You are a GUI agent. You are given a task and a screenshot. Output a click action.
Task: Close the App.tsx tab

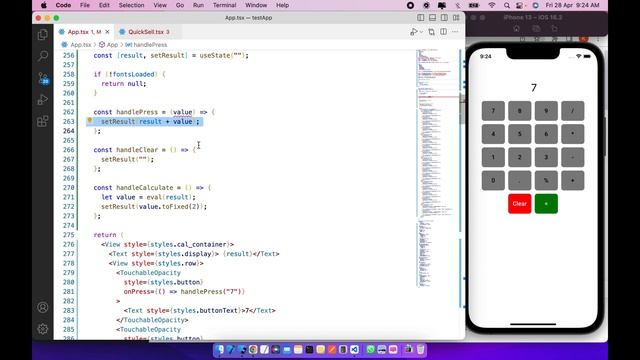coord(107,32)
